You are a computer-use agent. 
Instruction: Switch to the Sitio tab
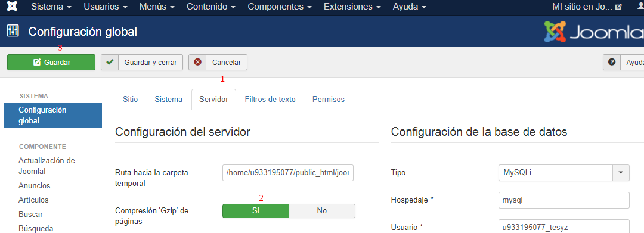(x=130, y=100)
